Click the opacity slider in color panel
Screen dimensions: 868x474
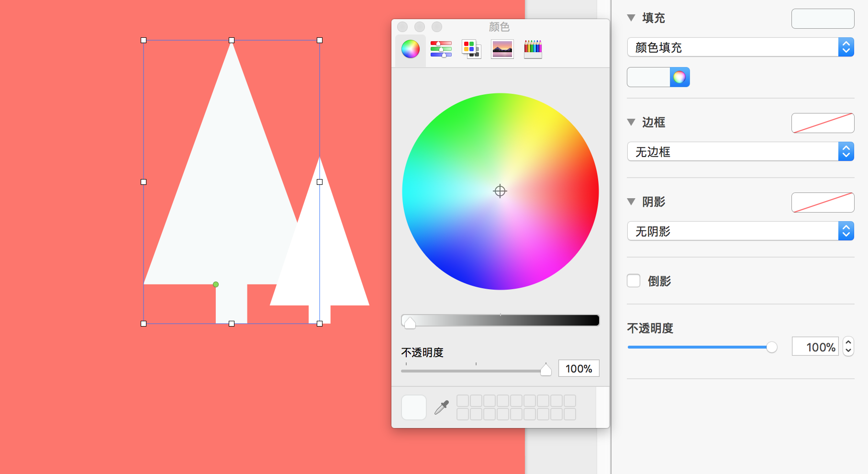pos(476,371)
